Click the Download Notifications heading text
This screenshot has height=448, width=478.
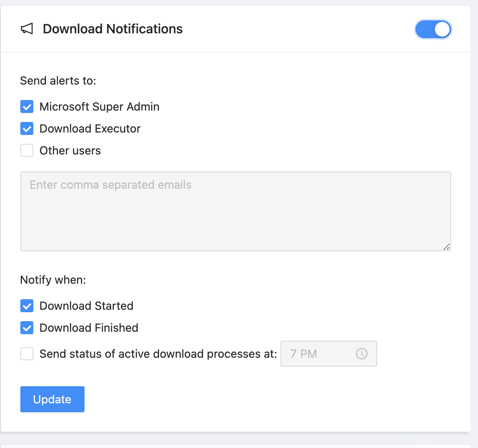(113, 29)
